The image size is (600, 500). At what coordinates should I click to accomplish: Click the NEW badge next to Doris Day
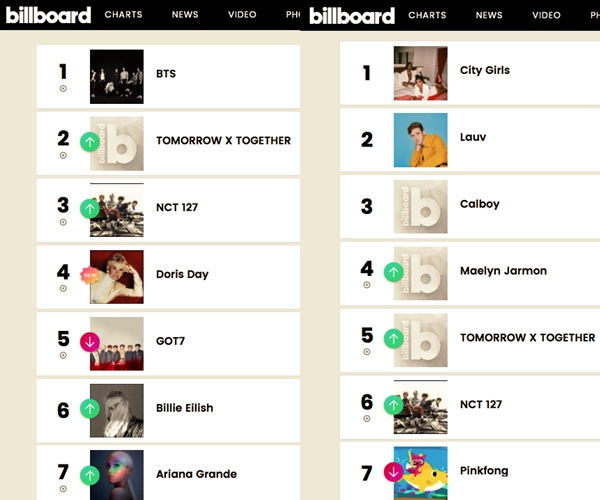(x=90, y=275)
